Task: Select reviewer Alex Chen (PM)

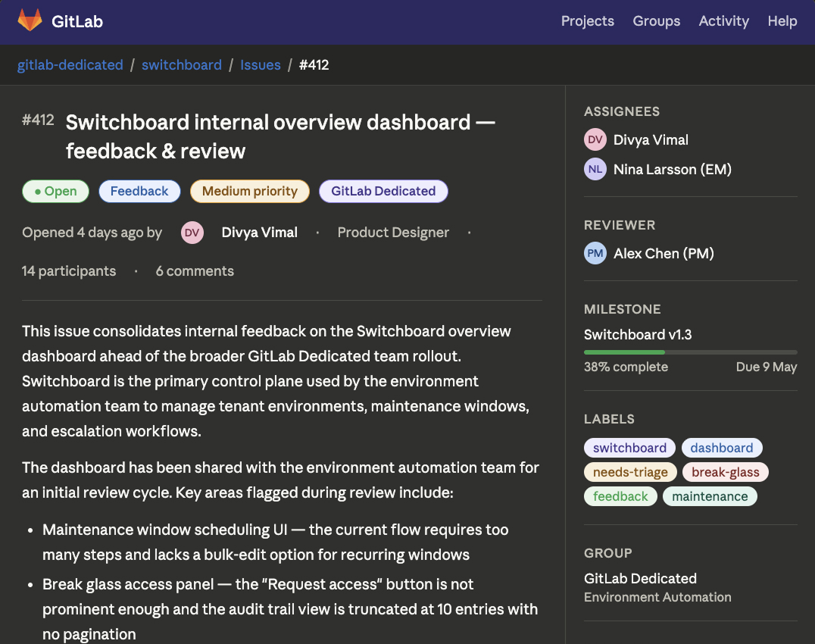Action: pos(664,253)
